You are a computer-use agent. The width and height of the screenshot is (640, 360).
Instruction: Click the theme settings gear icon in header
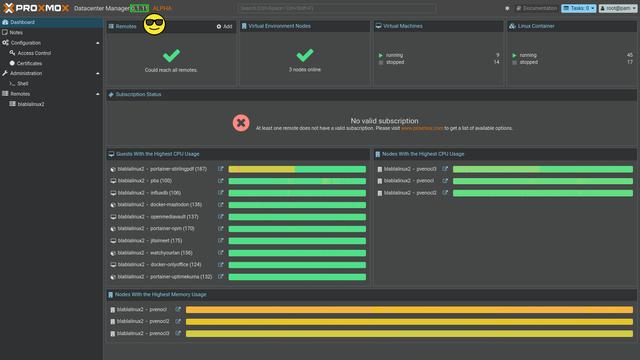pyautogui.click(x=507, y=8)
